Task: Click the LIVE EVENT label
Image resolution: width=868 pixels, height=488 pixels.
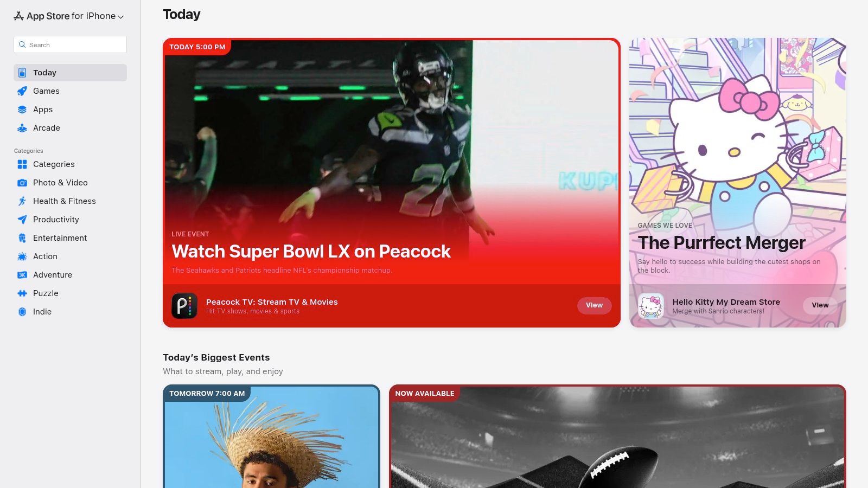Action: tap(190, 234)
